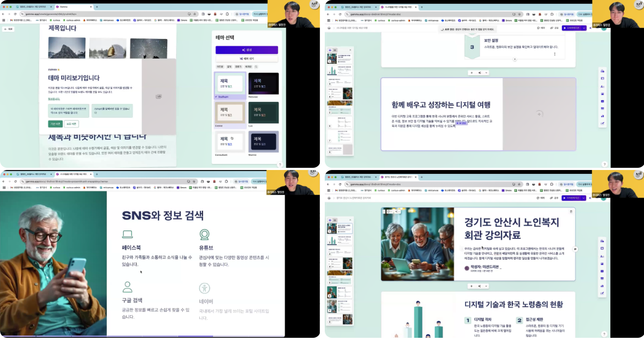
Task: Go back using 뒤로 button in top-left window
Action: [8, 29]
